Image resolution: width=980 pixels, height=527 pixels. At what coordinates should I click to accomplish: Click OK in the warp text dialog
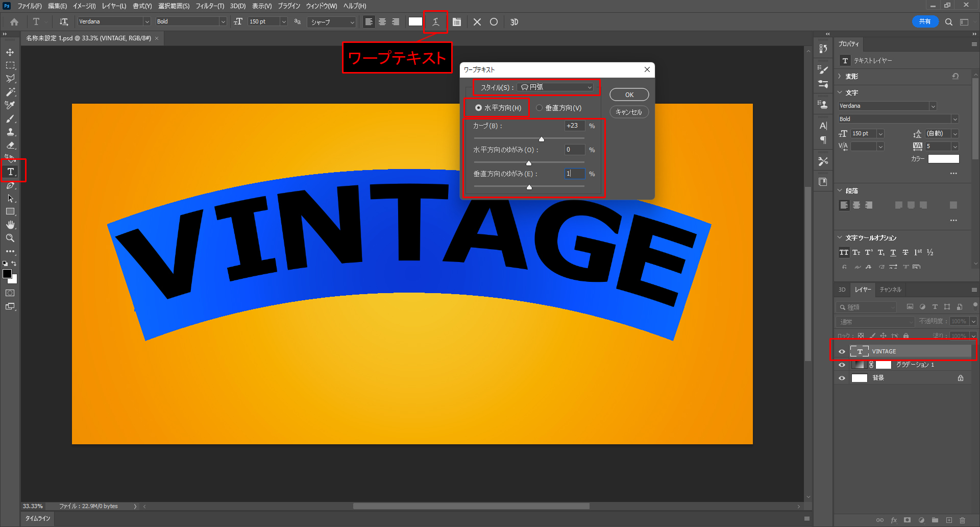[x=629, y=94]
